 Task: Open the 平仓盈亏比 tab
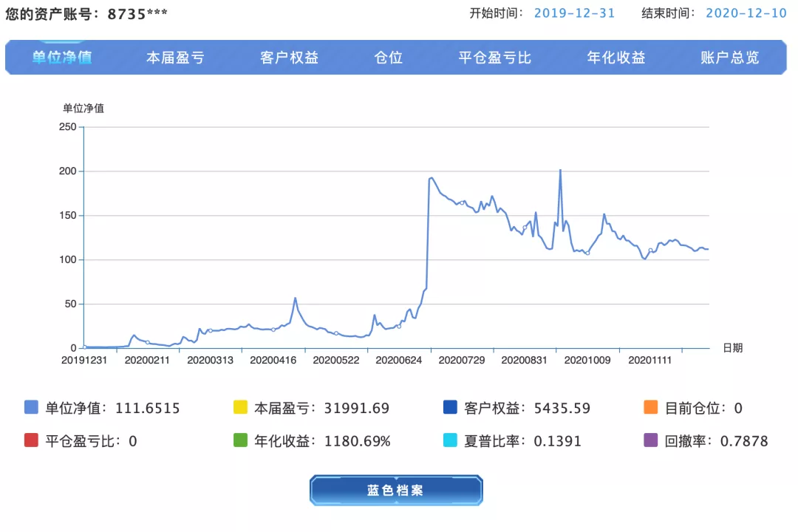494,58
